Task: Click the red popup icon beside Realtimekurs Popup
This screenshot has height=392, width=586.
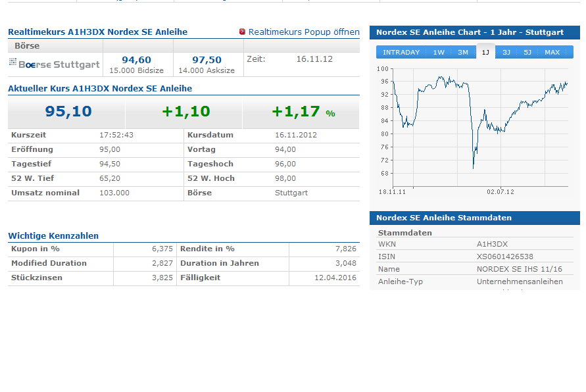Action: (x=242, y=32)
